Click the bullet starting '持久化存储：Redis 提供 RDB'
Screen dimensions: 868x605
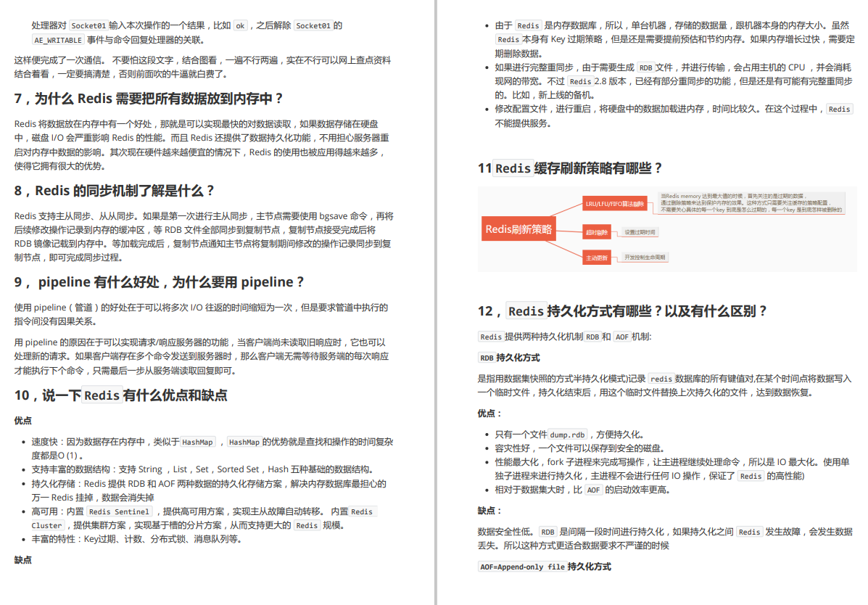coord(209,490)
